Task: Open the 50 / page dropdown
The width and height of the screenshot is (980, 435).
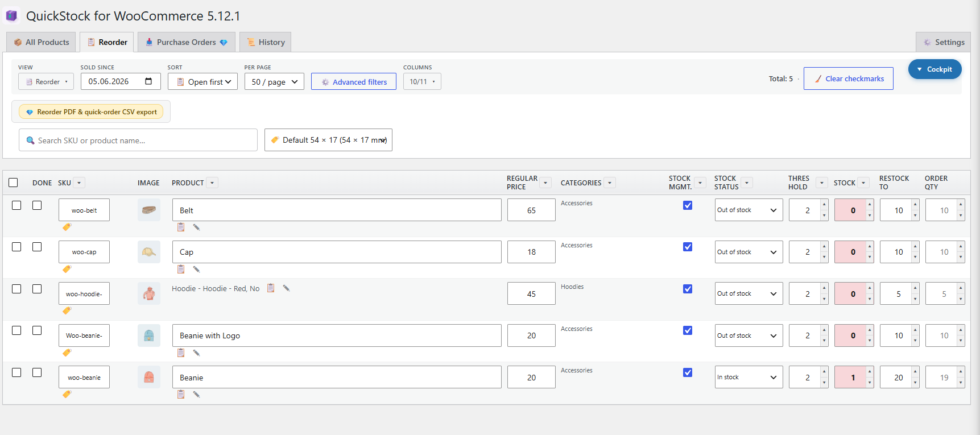Action: [274, 82]
